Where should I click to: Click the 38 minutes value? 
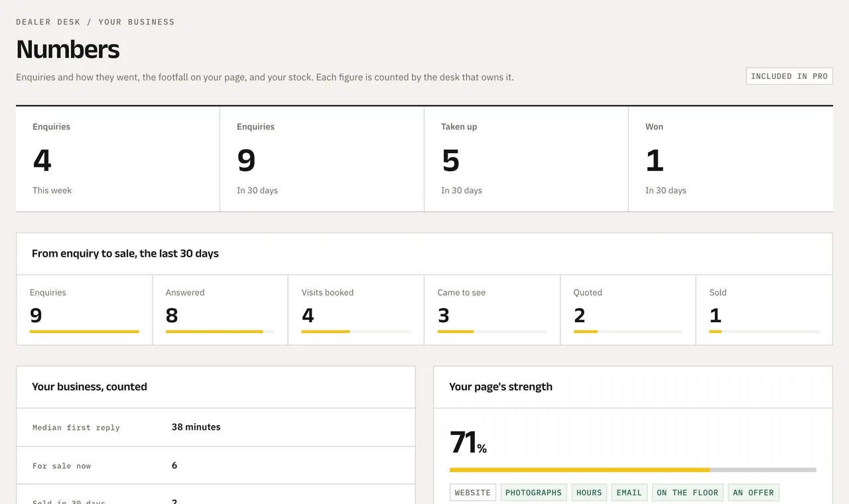pyautogui.click(x=196, y=427)
